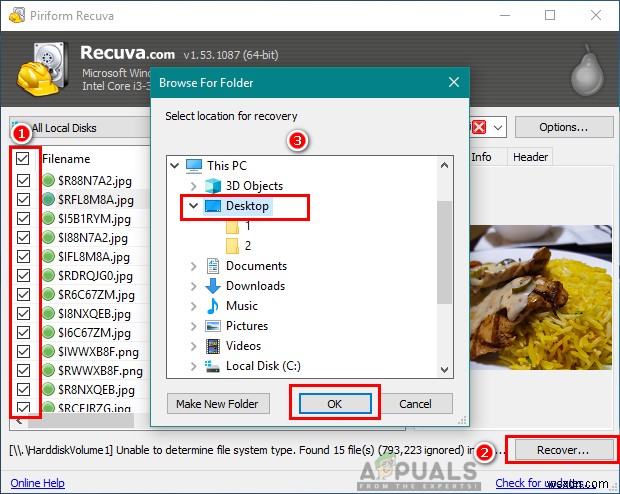Screen dimensions: 620x494
Task: Click the green status dot of $I6C67ZM.jpg
Action: tap(48, 332)
